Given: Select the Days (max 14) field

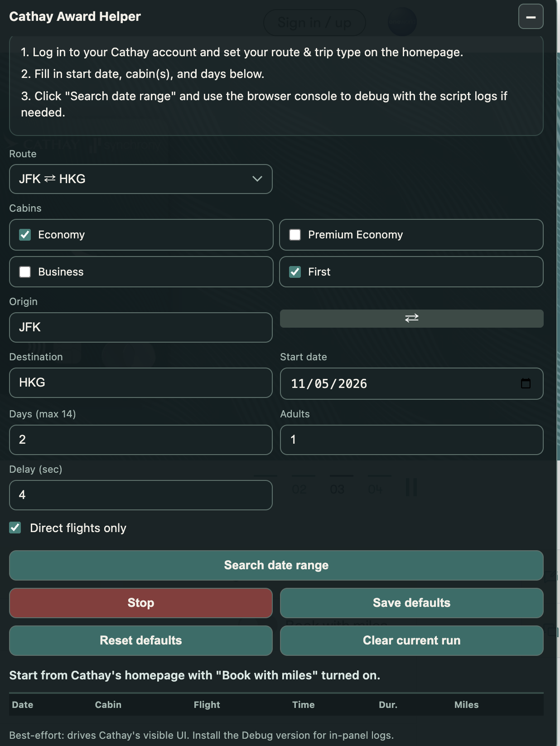Looking at the screenshot, I should (x=141, y=440).
